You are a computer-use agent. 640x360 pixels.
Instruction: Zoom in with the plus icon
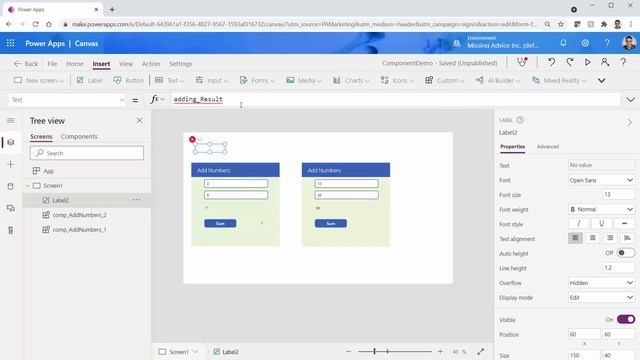pyautogui.click(x=440, y=351)
